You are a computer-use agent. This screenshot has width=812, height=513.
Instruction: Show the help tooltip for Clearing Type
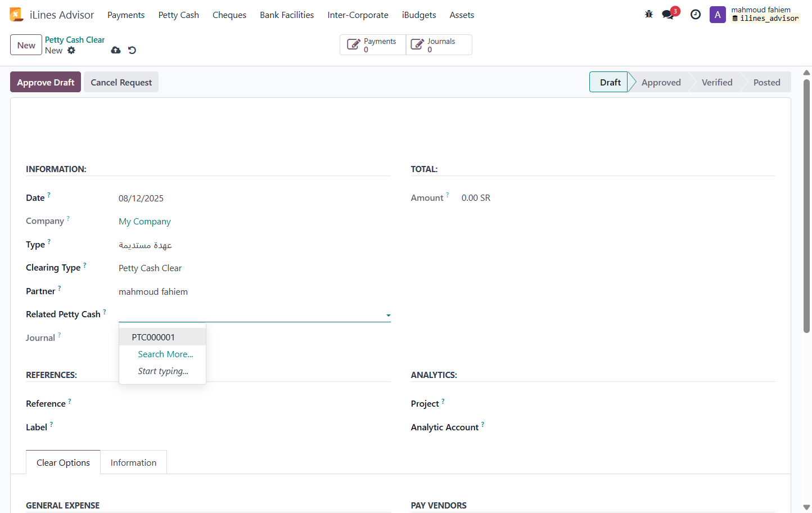[85, 265]
